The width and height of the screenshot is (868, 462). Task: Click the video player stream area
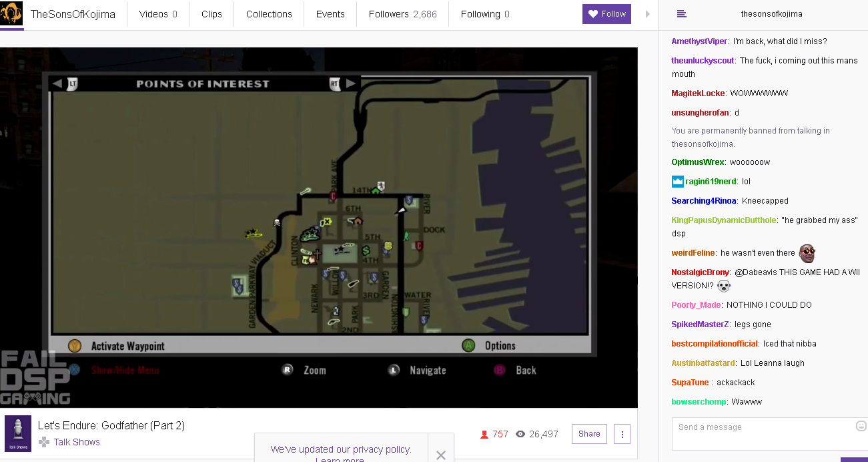319,227
